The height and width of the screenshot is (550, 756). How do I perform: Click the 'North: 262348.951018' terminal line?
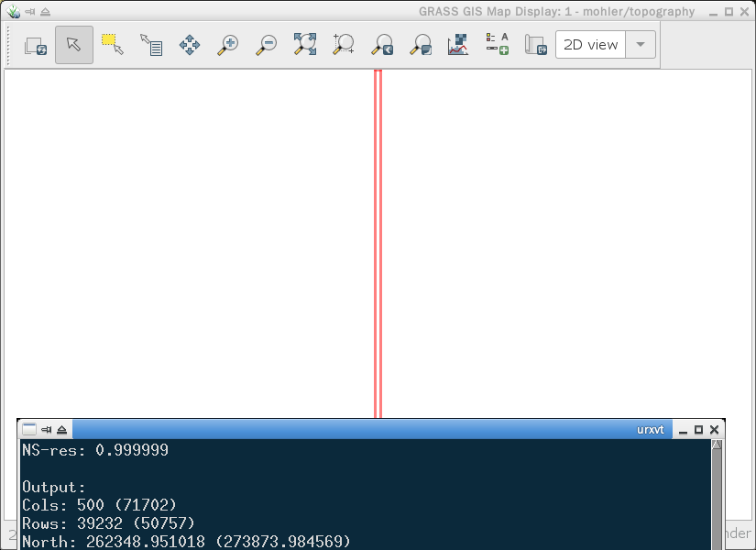(x=187, y=542)
